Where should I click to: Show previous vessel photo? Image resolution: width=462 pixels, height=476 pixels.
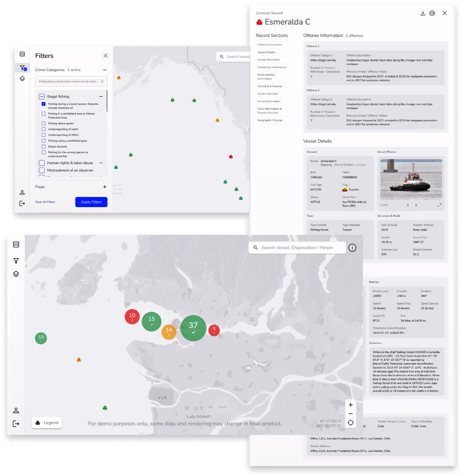pos(408,205)
